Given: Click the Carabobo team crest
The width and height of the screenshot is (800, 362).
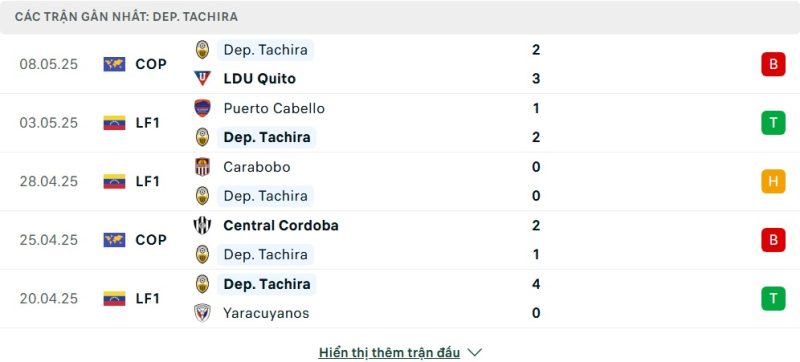Looking at the screenshot, I should [203, 167].
